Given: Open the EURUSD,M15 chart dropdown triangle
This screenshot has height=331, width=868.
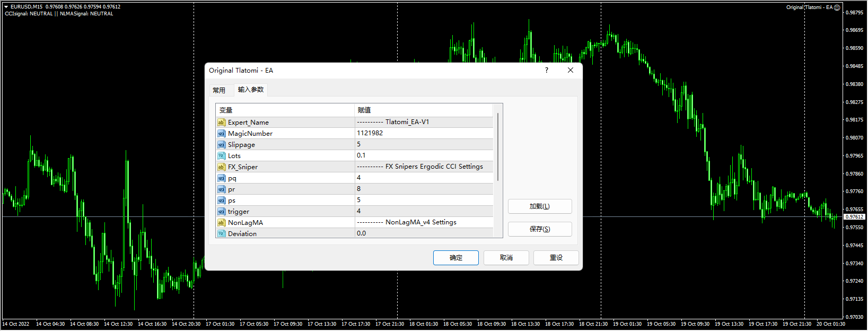Looking at the screenshot, I should tap(6, 7).
